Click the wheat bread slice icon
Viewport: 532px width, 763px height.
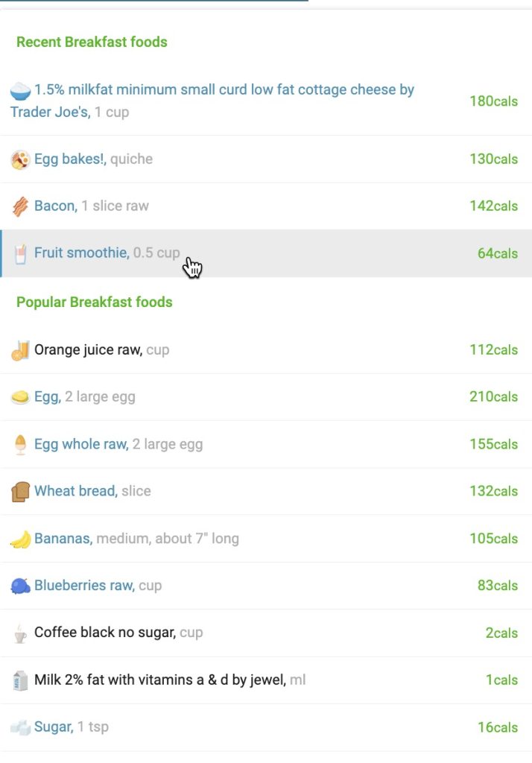point(21,492)
